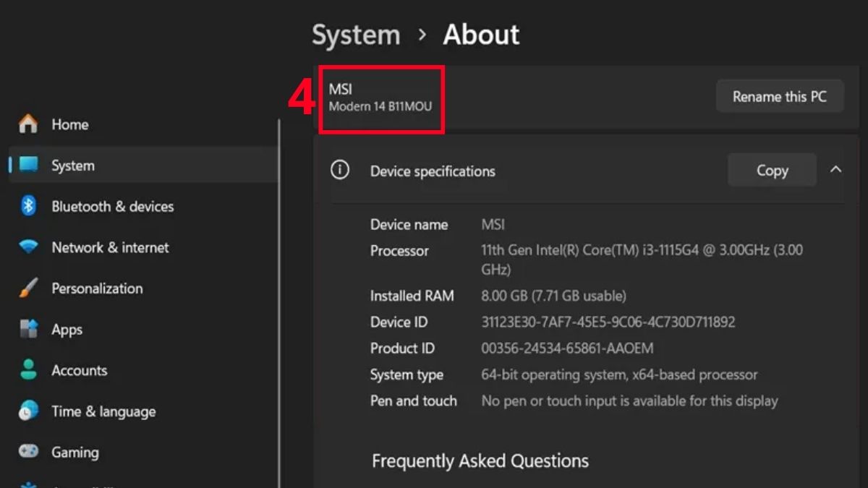Image resolution: width=868 pixels, height=488 pixels.
Task: Click the Processor label
Action: click(399, 251)
